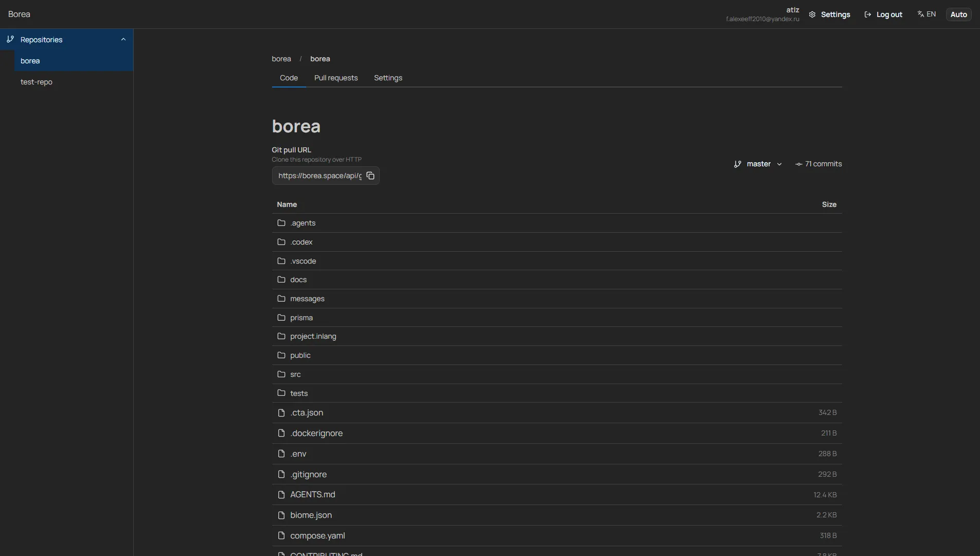The image size is (980, 556).
Task: Click the log out arrow icon
Action: coord(868,14)
